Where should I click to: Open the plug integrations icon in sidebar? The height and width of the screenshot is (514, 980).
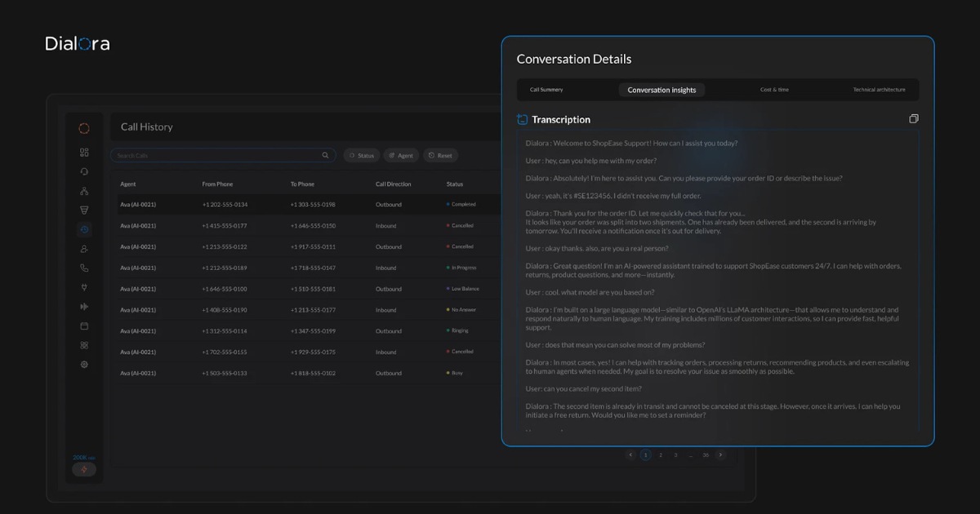point(84,287)
